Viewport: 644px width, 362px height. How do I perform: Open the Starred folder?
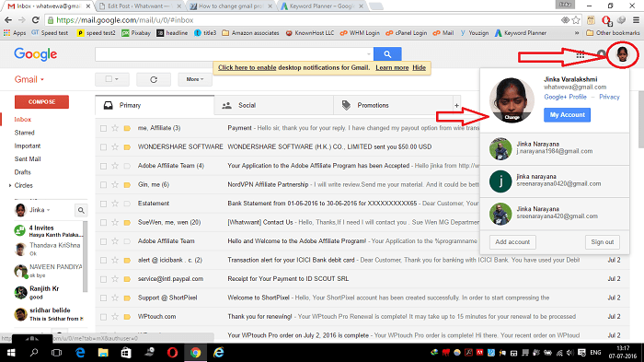point(25,133)
